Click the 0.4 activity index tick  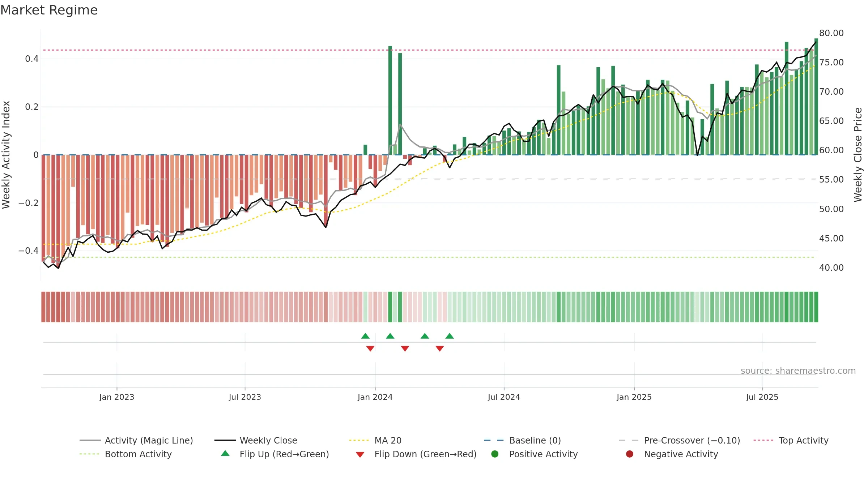pyautogui.click(x=32, y=59)
